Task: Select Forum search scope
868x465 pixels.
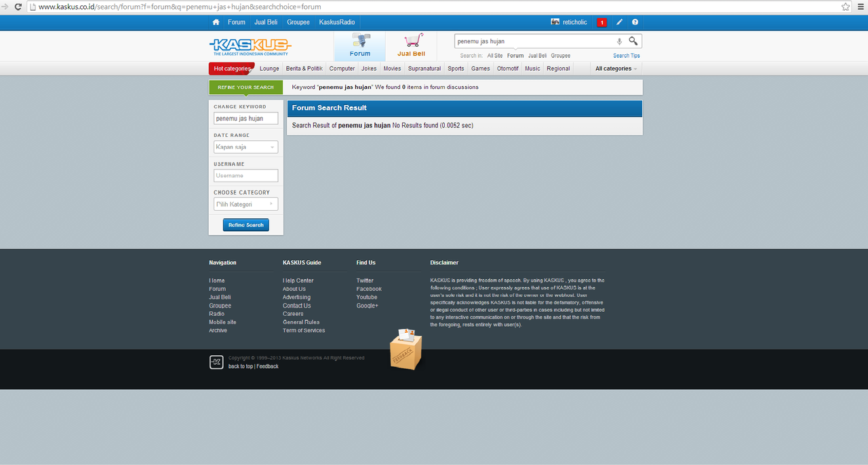Action: click(x=515, y=56)
